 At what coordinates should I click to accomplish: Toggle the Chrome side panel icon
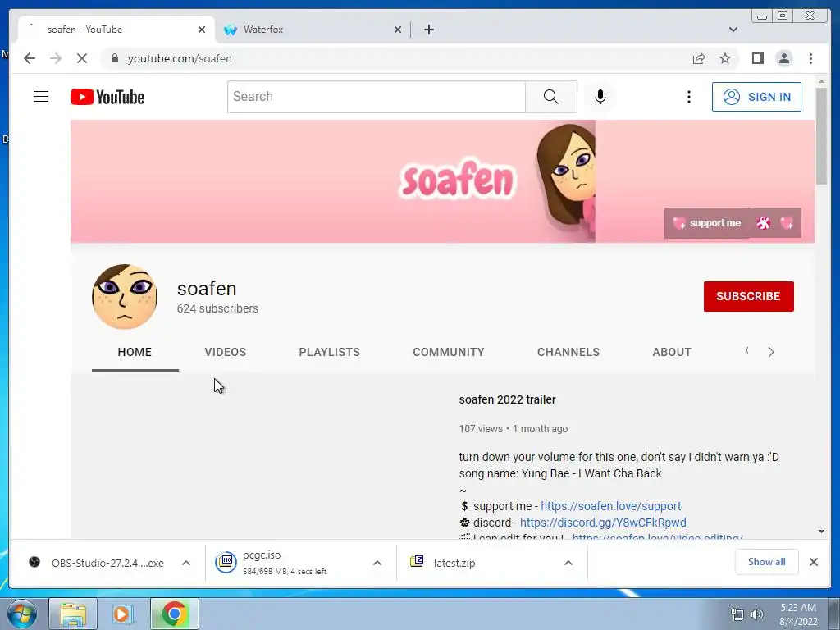(x=757, y=58)
